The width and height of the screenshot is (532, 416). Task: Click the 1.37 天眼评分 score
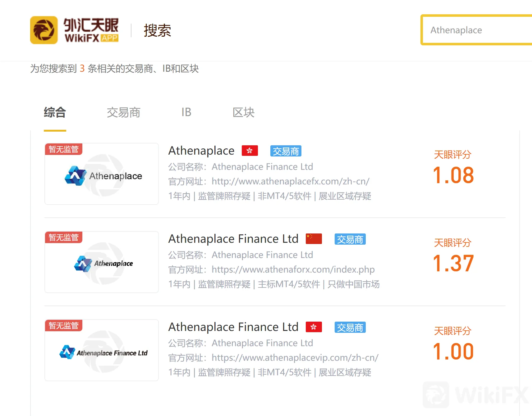pos(453,263)
